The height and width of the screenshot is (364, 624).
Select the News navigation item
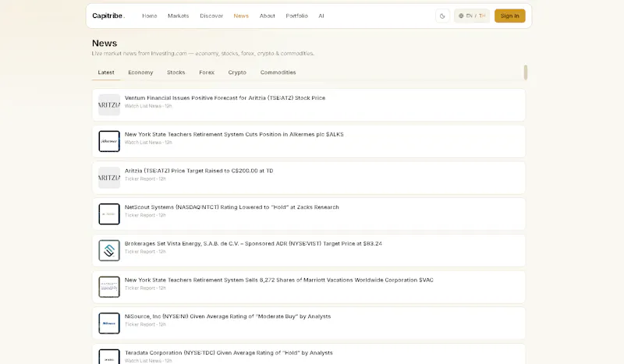(241, 16)
